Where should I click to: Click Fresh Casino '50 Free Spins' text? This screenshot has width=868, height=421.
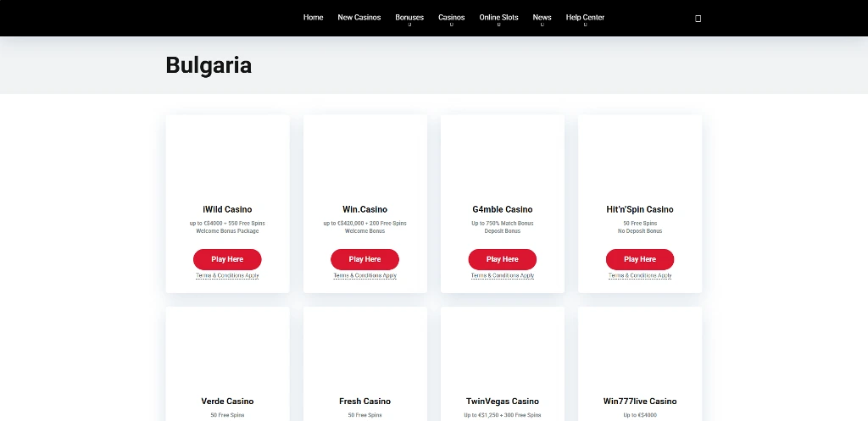(364, 415)
